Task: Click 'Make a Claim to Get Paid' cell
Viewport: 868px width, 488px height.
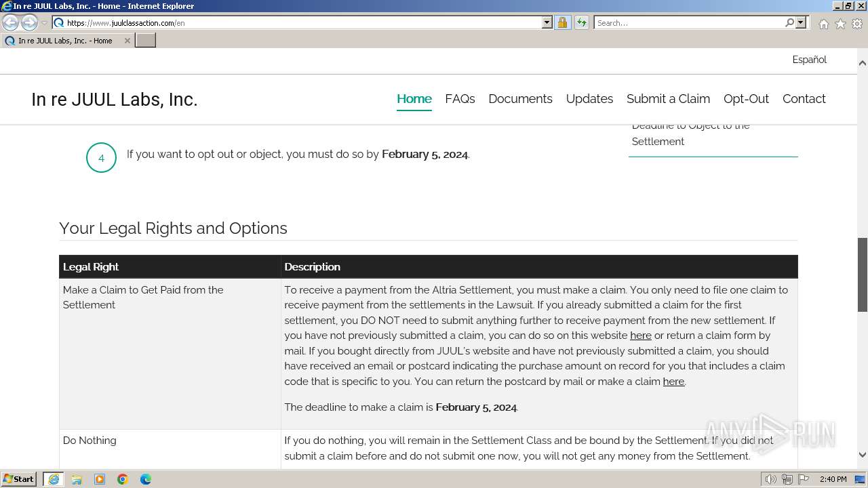Action: click(x=170, y=353)
